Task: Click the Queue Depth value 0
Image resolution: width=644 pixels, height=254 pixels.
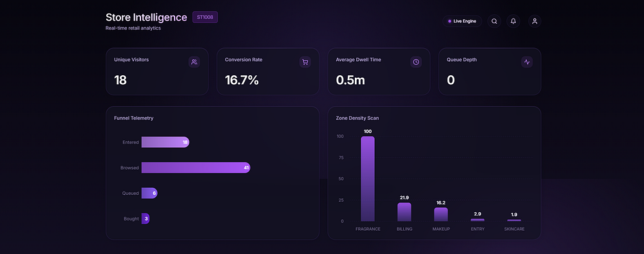Action: (x=451, y=80)
